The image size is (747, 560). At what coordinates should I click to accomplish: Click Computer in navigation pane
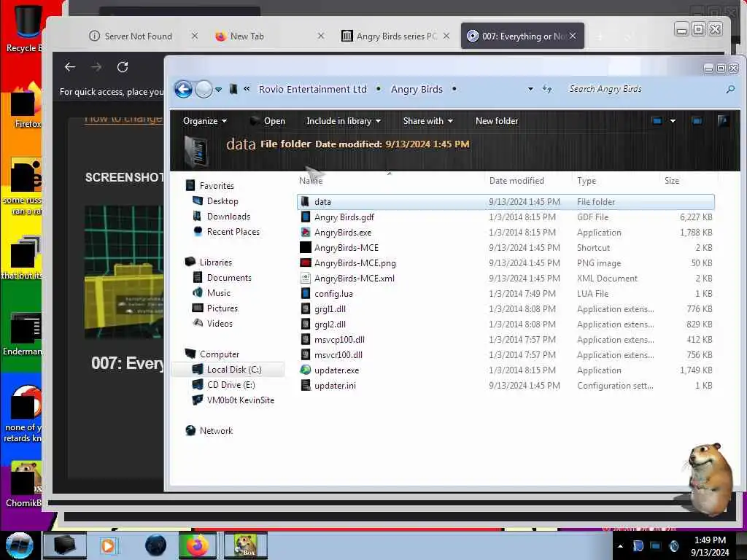point(219,354)
